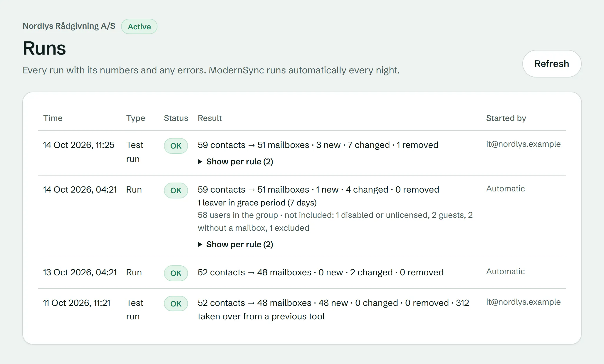Click 'Run' type in 14 Oct 04:21 row
This screenshot has width=604, height=364.
click(x=134, y=190)
